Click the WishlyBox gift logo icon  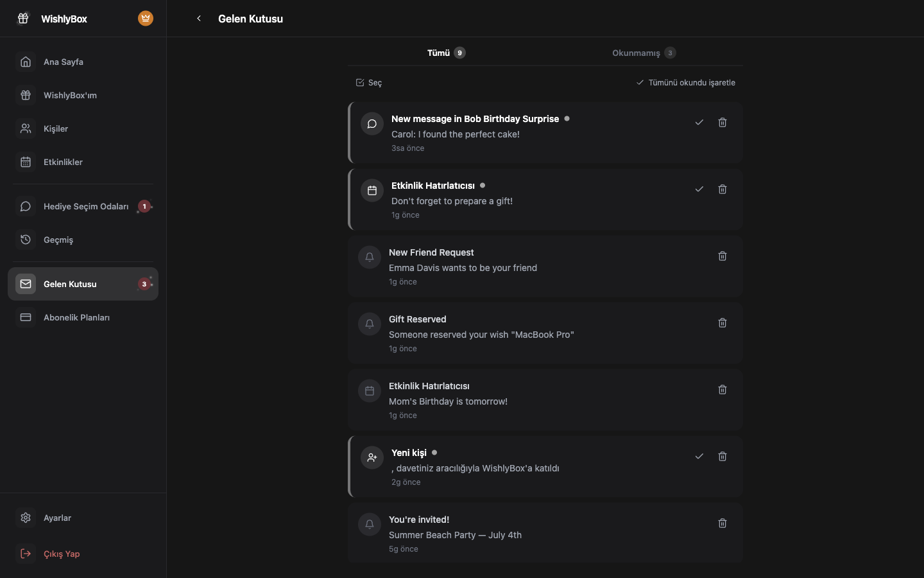[x=23, y=19]
